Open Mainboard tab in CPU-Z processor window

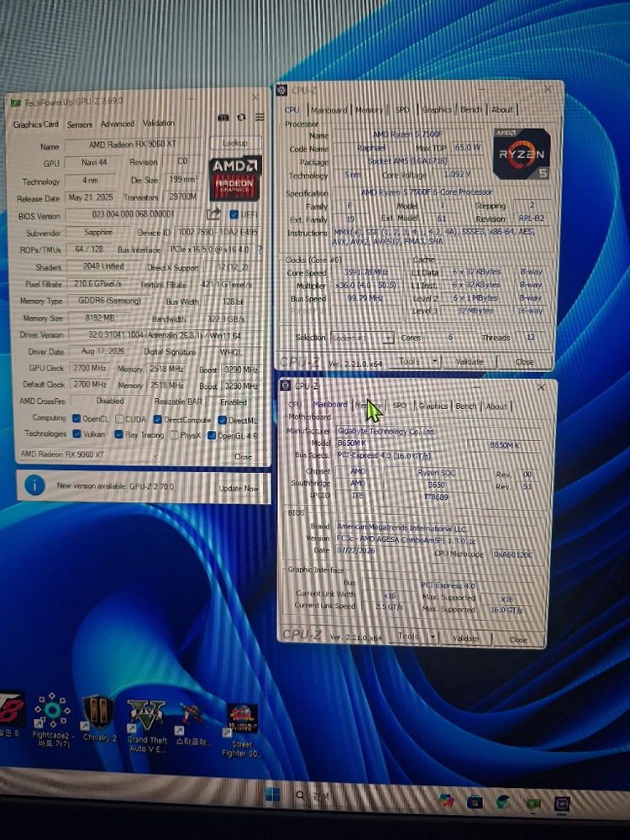pos(329,110)
